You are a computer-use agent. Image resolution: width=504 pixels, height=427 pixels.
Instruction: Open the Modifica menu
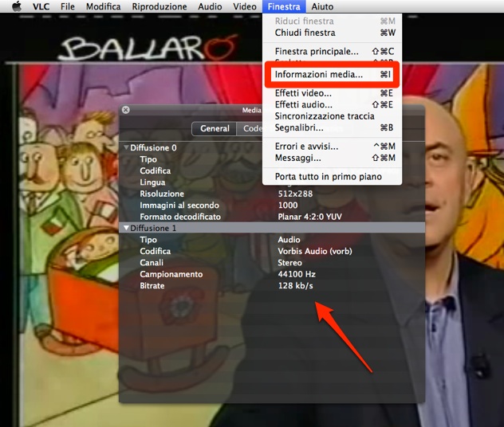click(103, 6)
